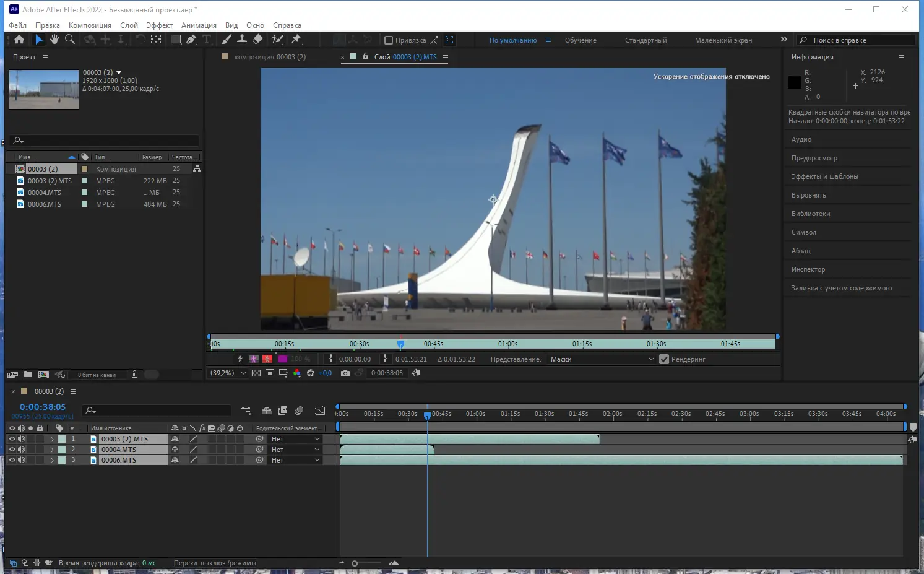
Task: Mute audio of layer 00006.MTS
Action: pos(21,460)
